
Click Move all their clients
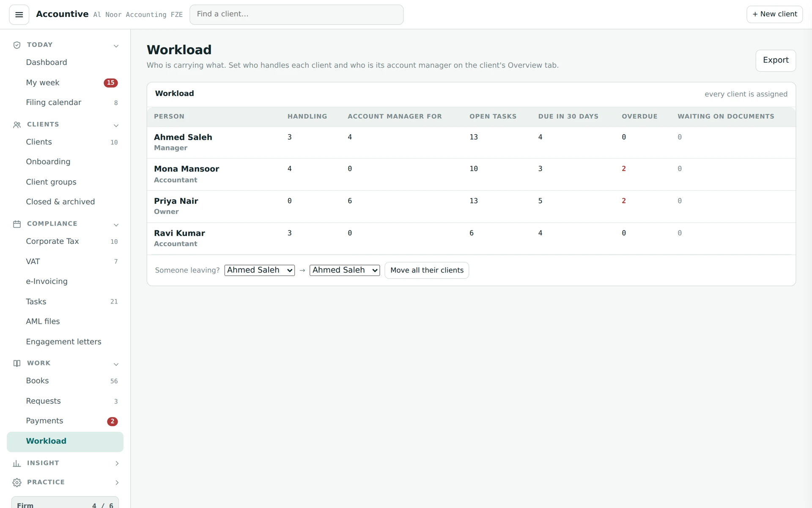(427, 270)
